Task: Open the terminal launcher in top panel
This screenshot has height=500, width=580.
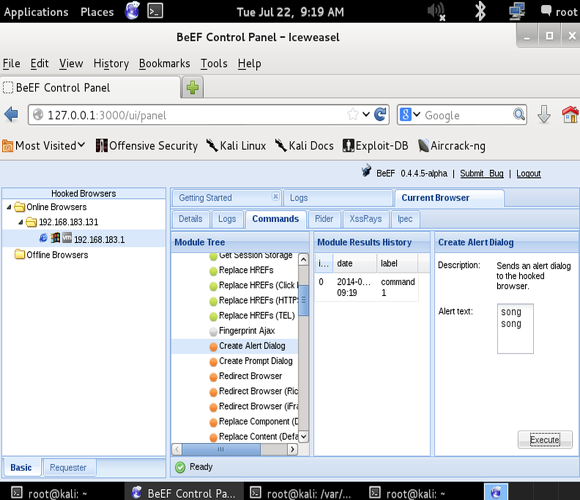Action: (155, 11)
